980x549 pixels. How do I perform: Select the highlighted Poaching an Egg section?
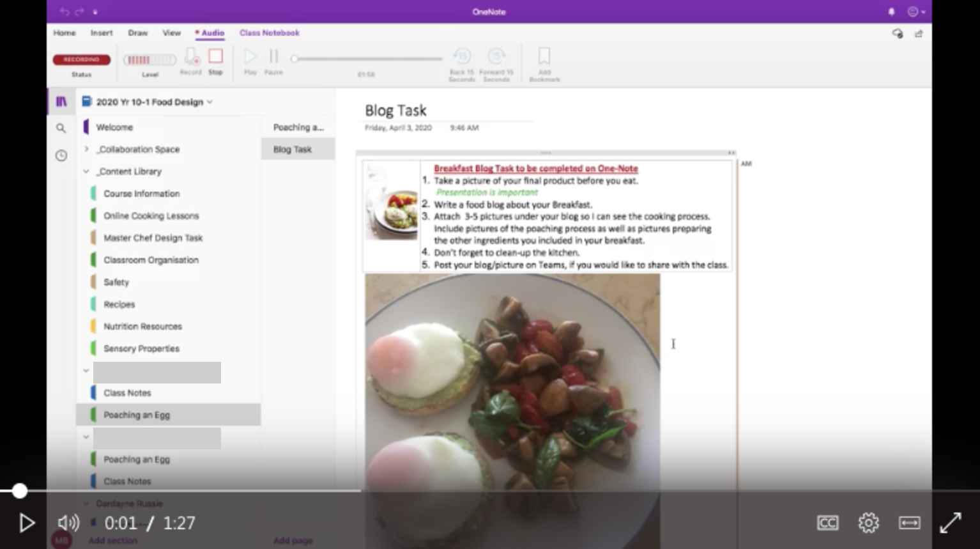(x=169, y=415)
